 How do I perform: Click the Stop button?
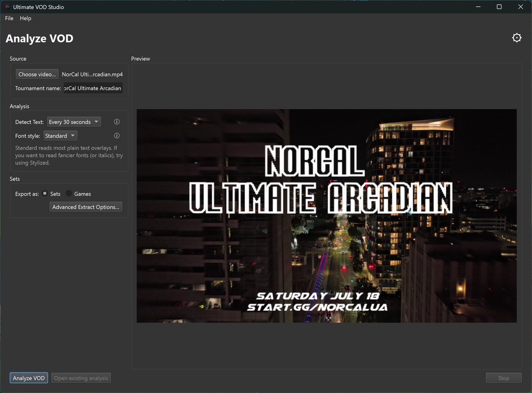[504, 378]
